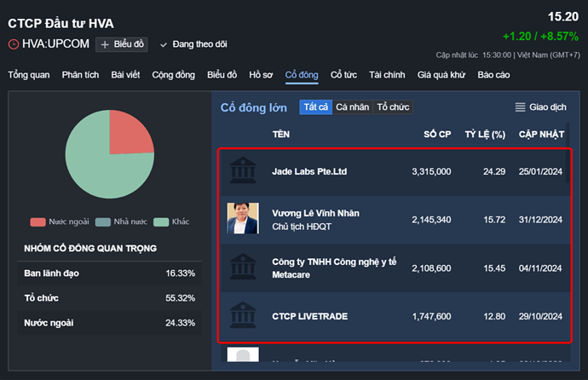Viewport: 588px width, 380px height.
Task: Select the Tất cả filter
Action: 315,107
